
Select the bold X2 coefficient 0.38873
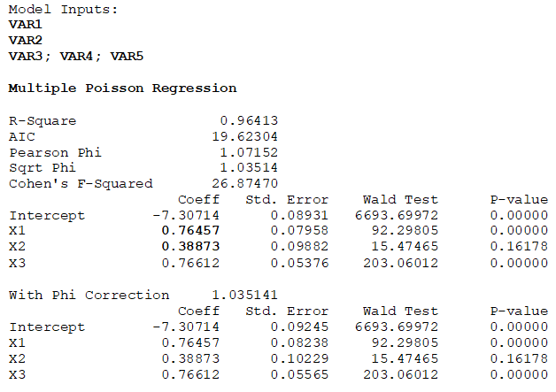click(x=190, y=246)
